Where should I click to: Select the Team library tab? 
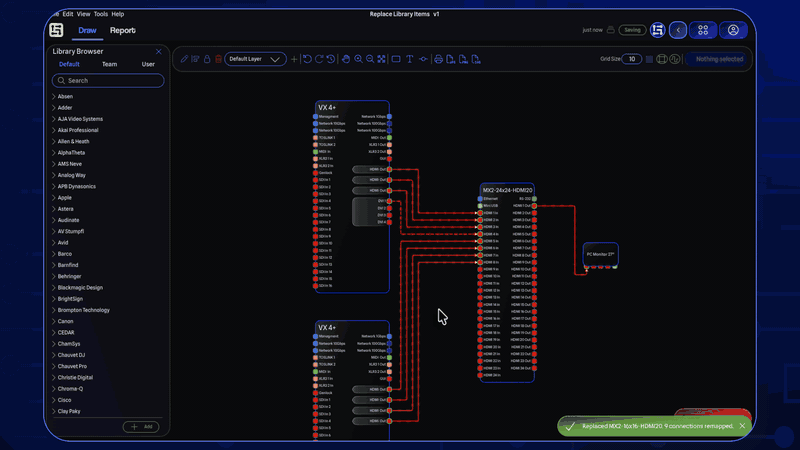(x=109, y=64)
